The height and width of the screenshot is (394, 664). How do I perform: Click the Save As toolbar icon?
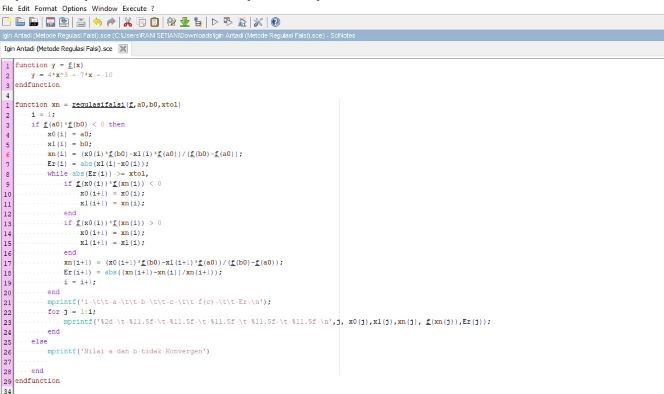tap(64, 22)
